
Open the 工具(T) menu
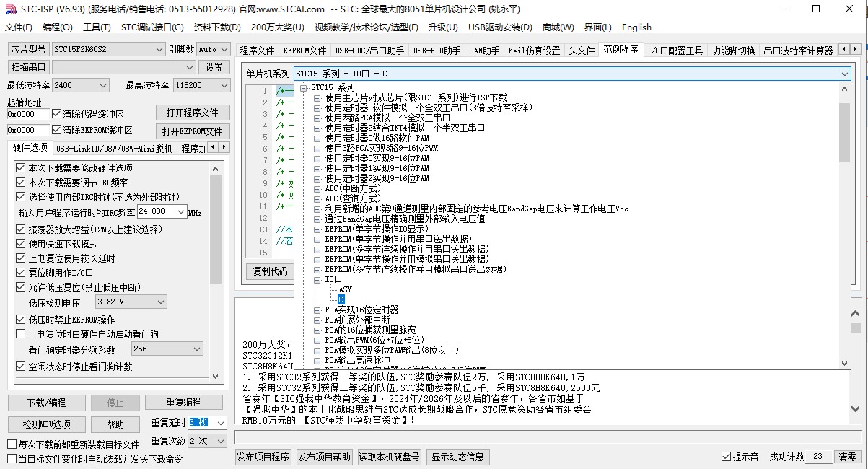[97, 27]
